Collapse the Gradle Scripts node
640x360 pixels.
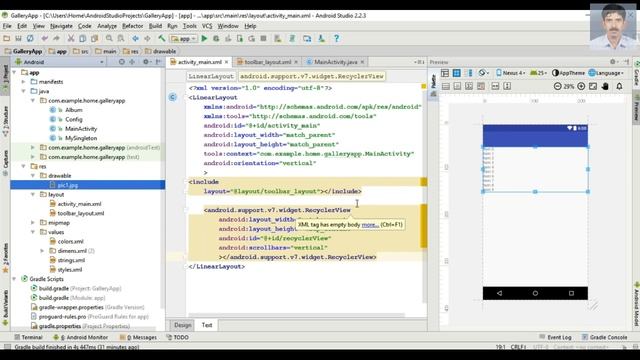pos(15,279)
